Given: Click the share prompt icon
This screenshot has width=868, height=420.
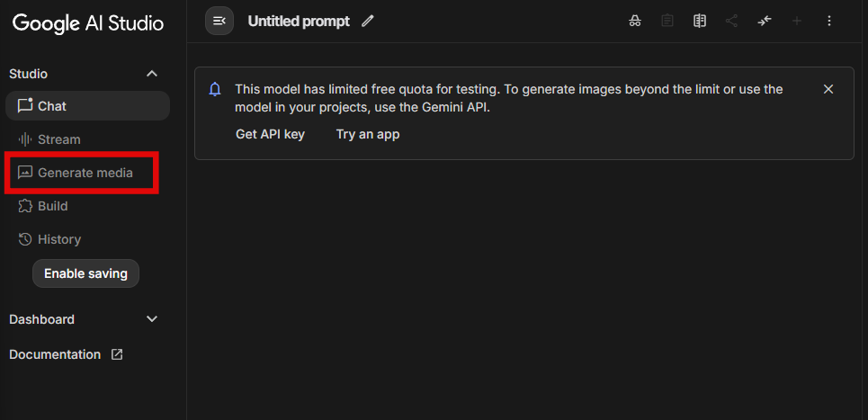Looking at the screenshot, I should 732,21.
